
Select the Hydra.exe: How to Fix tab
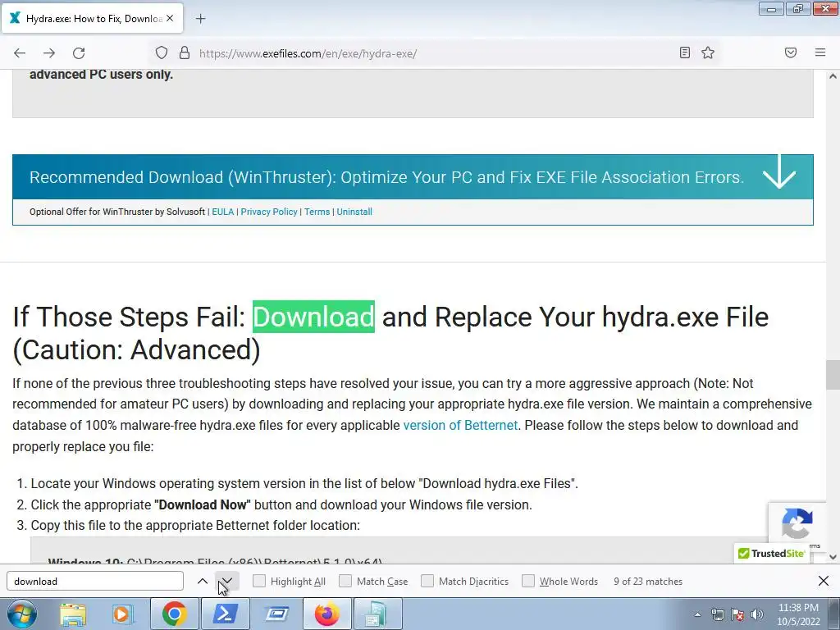(x=92, y=18)
